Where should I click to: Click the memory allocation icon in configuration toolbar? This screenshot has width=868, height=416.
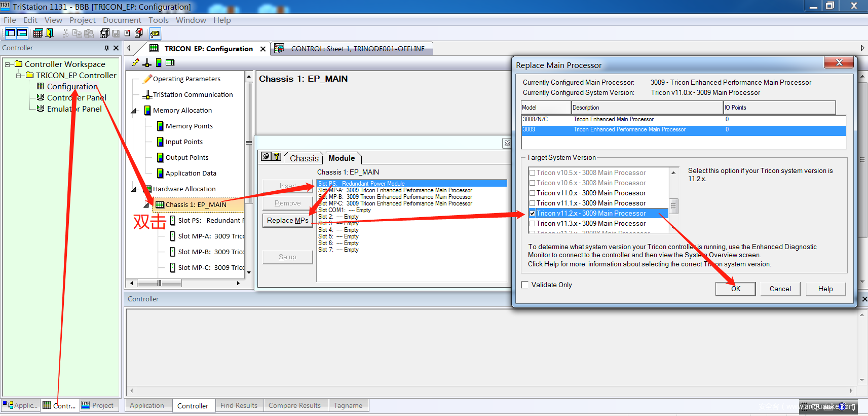(159, 62)
